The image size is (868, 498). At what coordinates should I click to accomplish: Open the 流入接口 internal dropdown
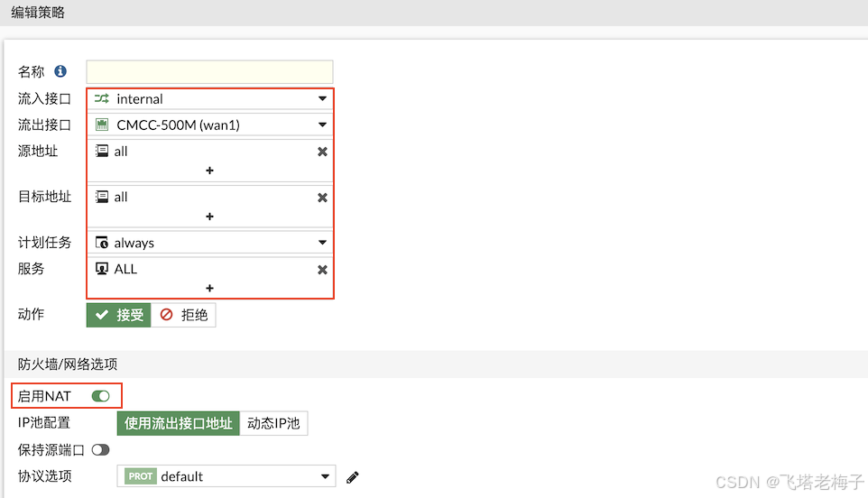tap(210, 99)
